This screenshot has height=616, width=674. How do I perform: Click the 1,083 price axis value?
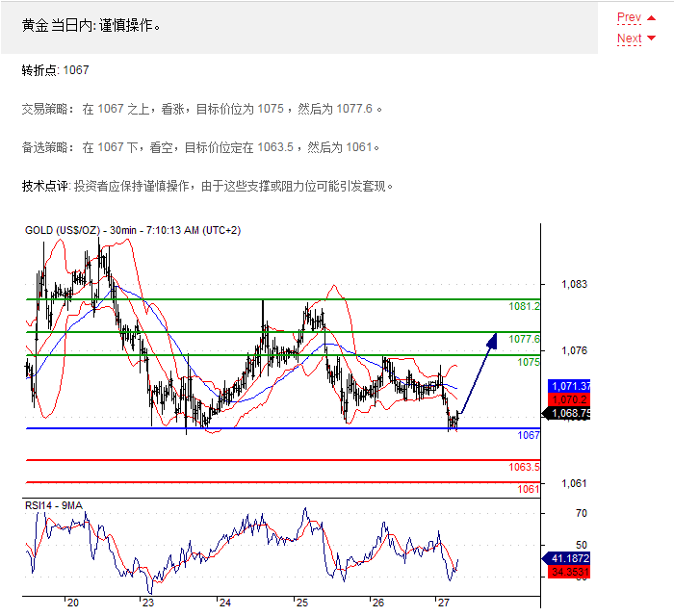pos(574,284)
